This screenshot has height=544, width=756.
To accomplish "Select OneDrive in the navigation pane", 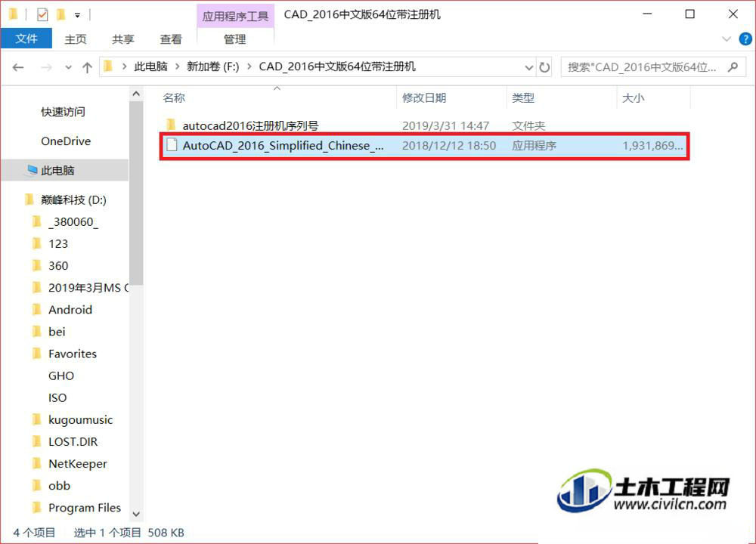I will tap(66, 141).
